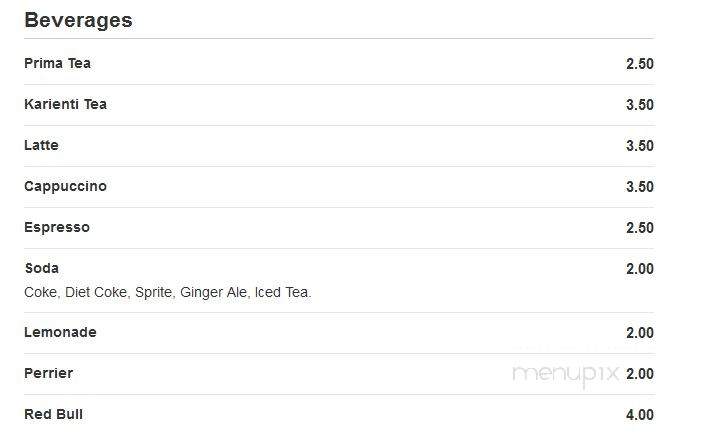Click the menupix watermark logo
The width and height of the screenshot is (727, 442).
(566, 375)
